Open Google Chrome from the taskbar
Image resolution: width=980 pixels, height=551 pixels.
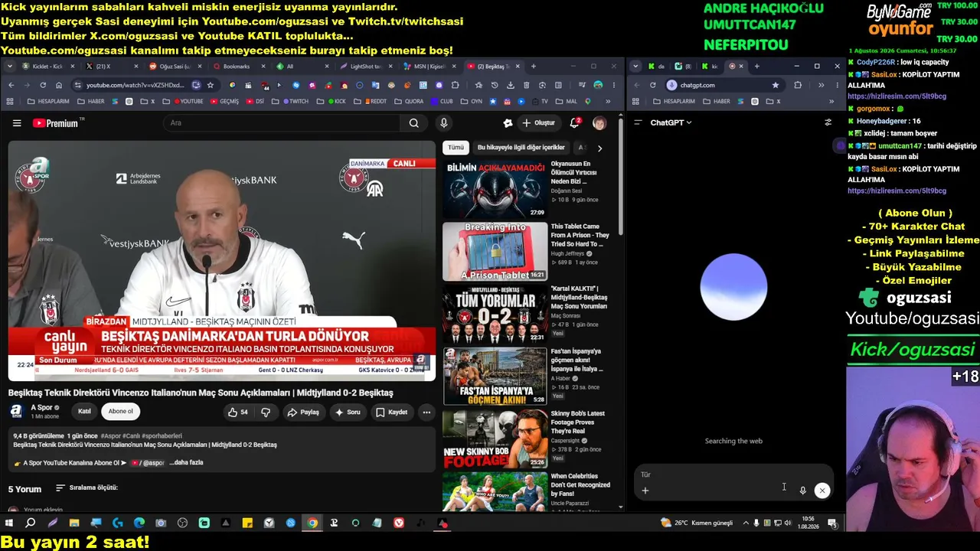tap(312, 523)
